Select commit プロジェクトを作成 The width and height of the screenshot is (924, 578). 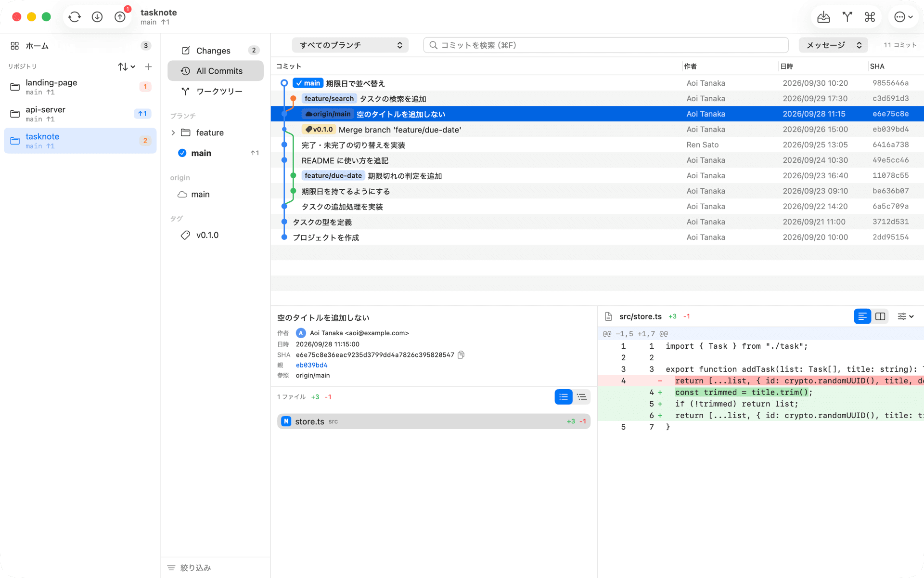point(597,237)
